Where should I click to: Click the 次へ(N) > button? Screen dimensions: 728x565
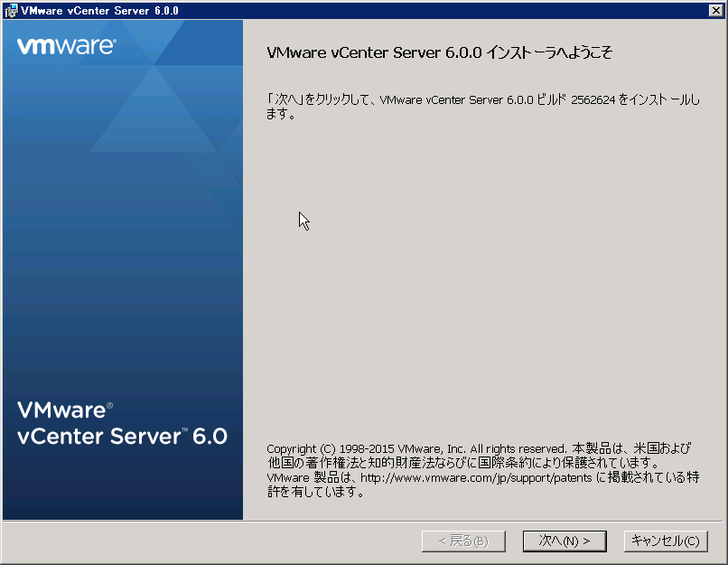(565, 541)
